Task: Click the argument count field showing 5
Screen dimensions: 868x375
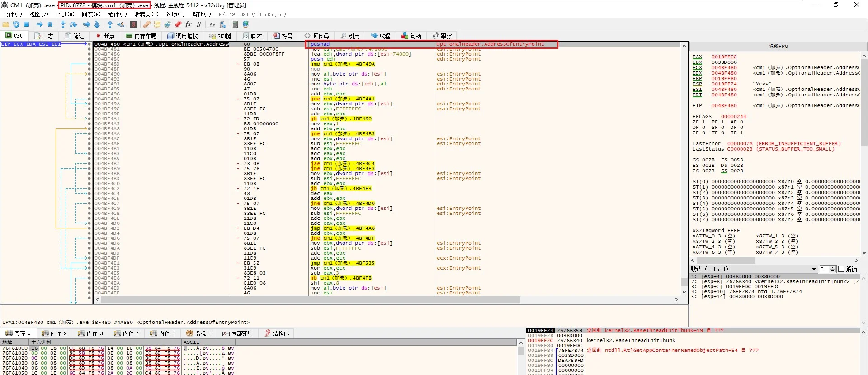Action: coord(825,269)
